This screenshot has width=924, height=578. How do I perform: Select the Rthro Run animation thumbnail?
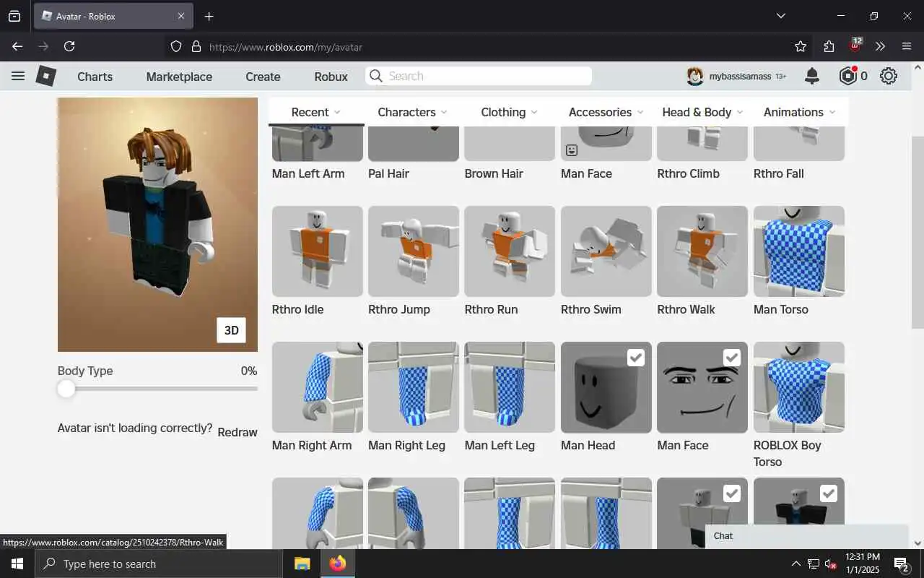tap(510, 251)
